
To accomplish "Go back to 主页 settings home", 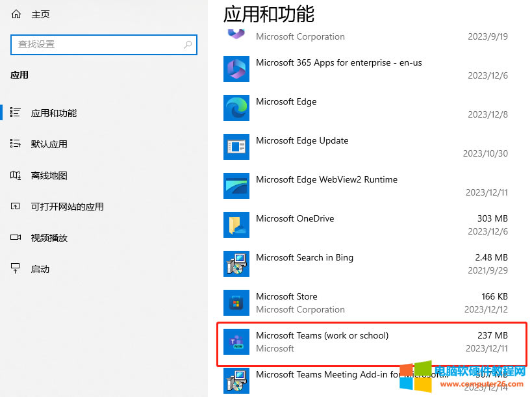I will tap(40, 14).
